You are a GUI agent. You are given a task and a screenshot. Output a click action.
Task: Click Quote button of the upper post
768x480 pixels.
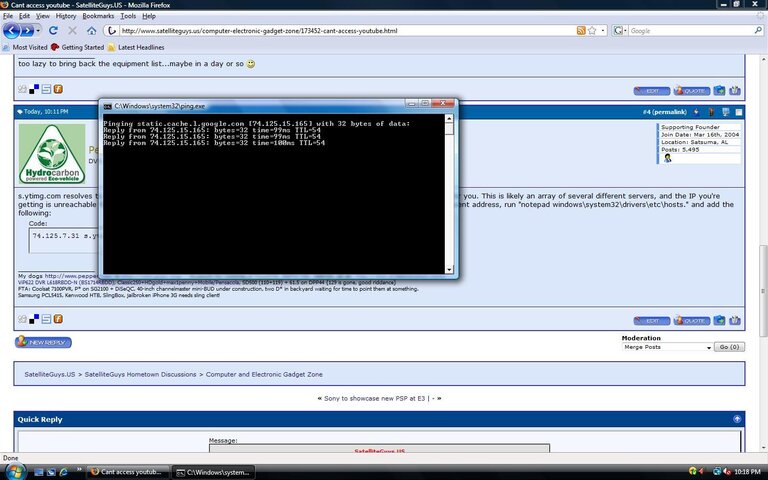(x=692, y=91)
